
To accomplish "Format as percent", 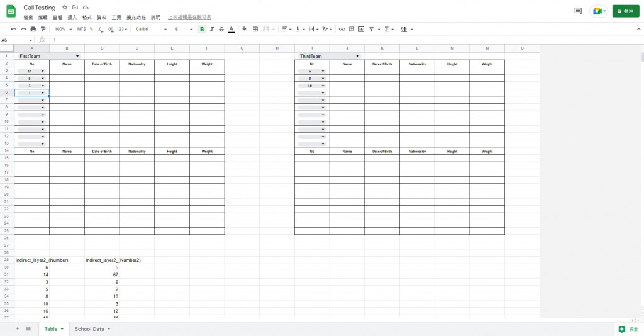I will pos(91,29).
